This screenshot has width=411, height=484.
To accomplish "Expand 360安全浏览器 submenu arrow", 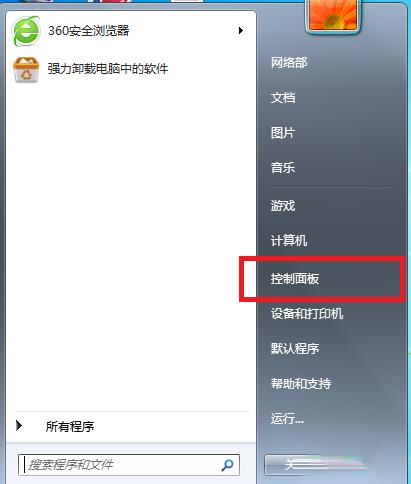I will click(x=241, y=31).
